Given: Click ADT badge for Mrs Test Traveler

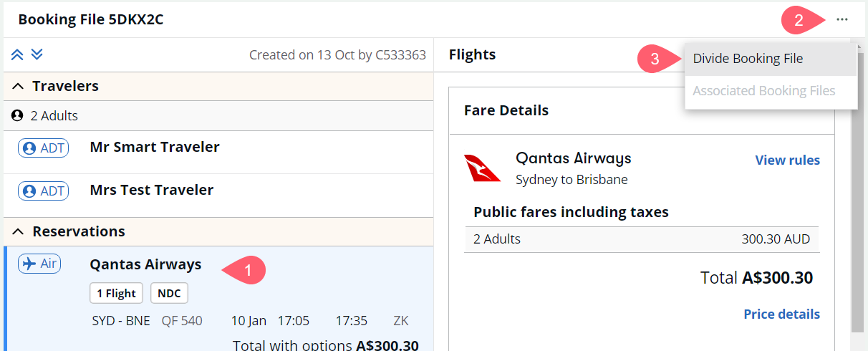Looking at the screenshot, I should [x=44, y=191].
